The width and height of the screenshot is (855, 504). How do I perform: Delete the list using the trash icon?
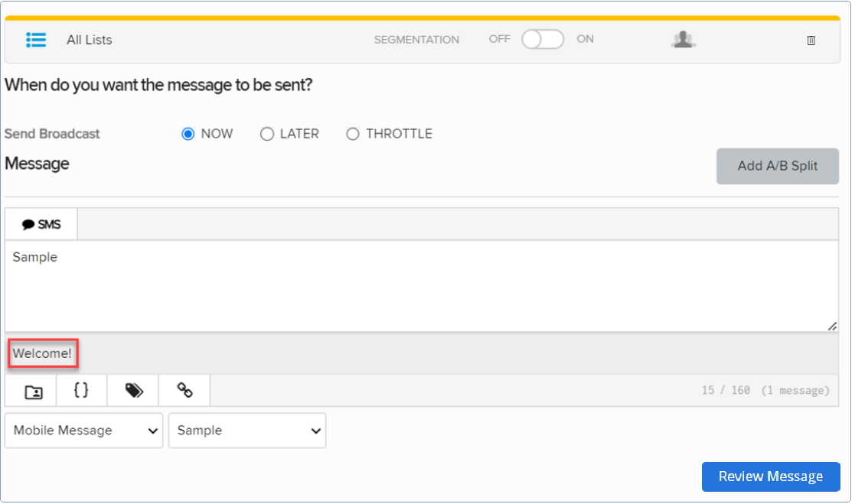pos(811,41)
